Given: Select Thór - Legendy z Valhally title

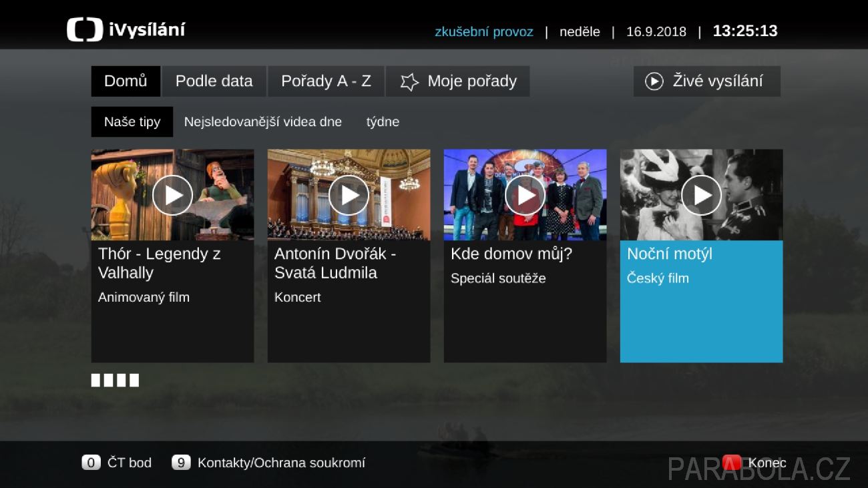Looking at the screenshot, I should [160, 263].
